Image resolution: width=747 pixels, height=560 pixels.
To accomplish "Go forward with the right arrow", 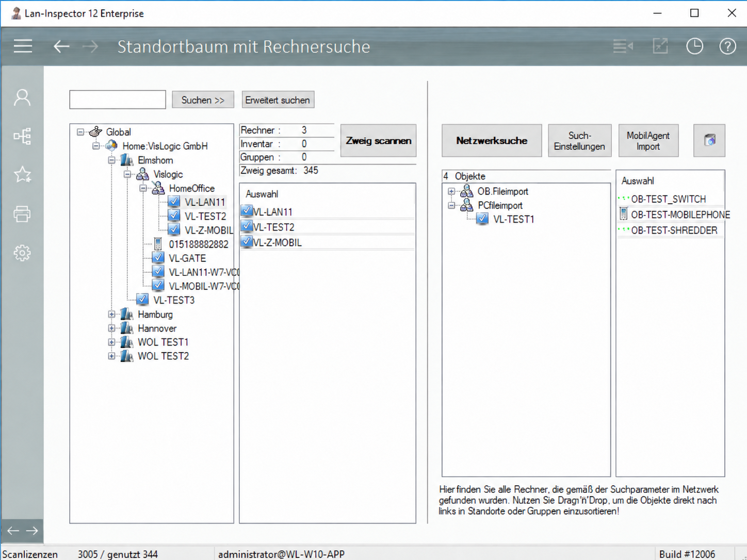I will 90,46.
